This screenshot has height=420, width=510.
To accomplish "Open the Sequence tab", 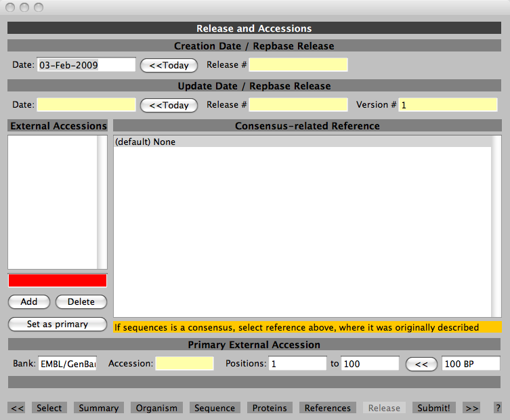I will (215, 408).
